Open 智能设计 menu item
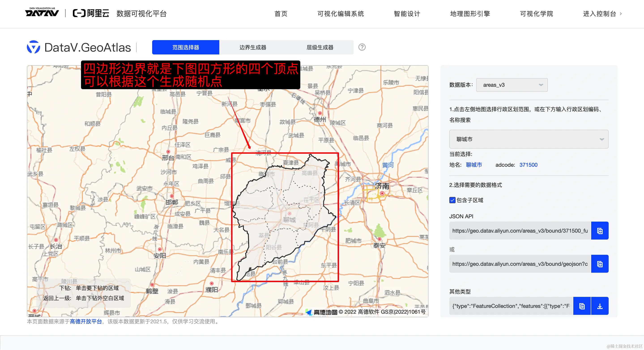644x350 pixels. coord(407,14)
